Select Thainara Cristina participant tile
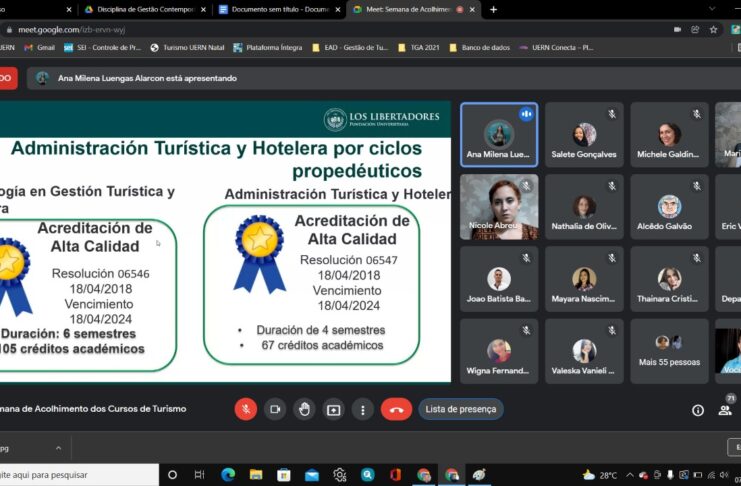The image size is (741, 486). [669, 279]
